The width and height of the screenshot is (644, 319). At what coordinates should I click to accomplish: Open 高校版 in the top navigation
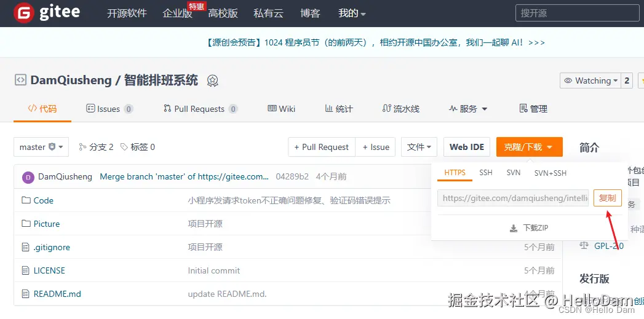click(223, 13)
